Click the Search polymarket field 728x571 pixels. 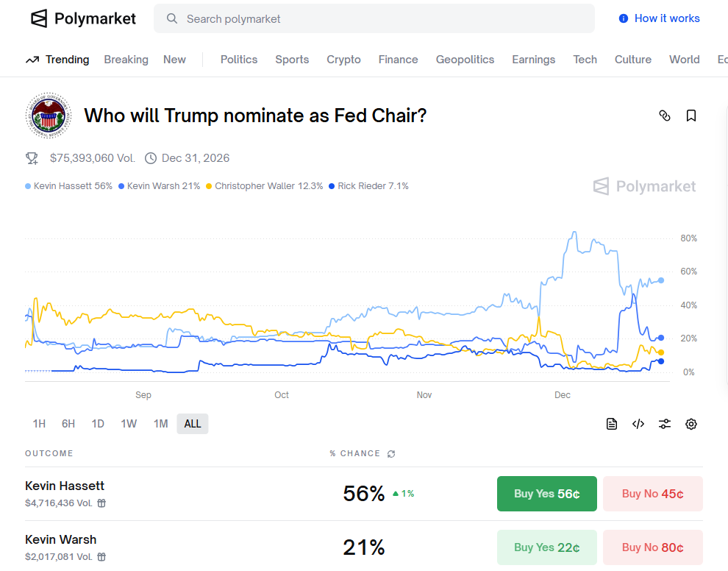point(374,18)
